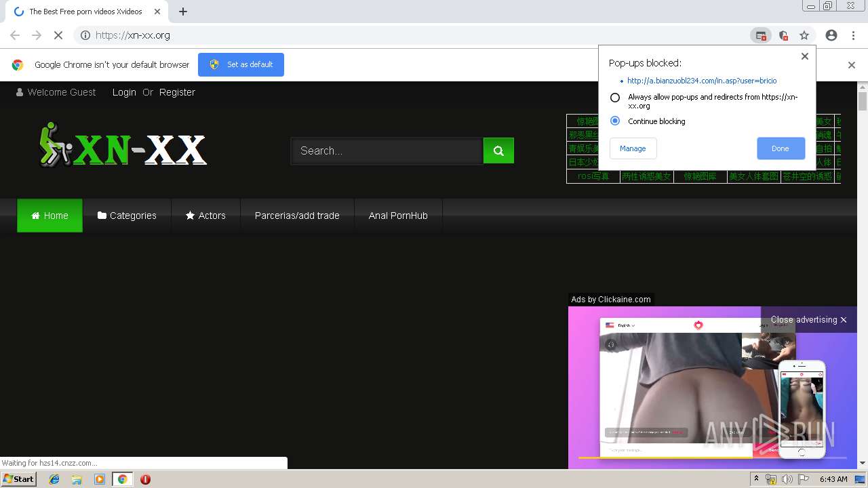Click Manage in the pop-up bubble

coord(633,148)
